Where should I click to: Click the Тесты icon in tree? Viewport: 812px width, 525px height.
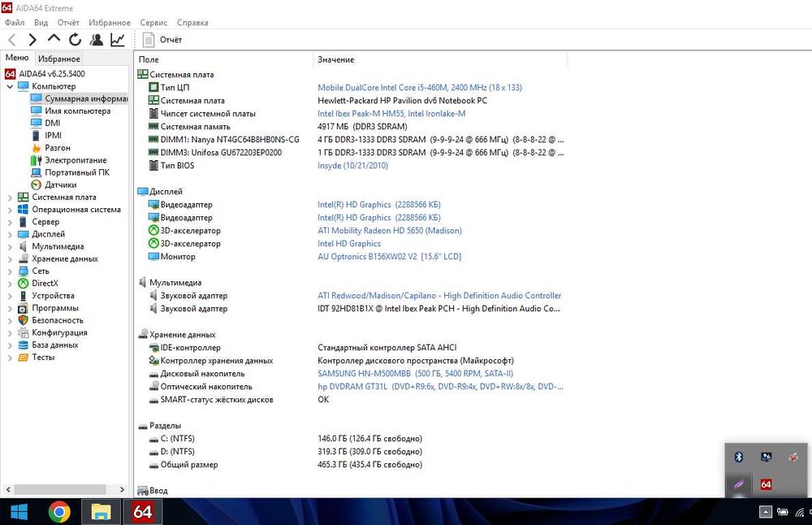(x=23, y=357)
